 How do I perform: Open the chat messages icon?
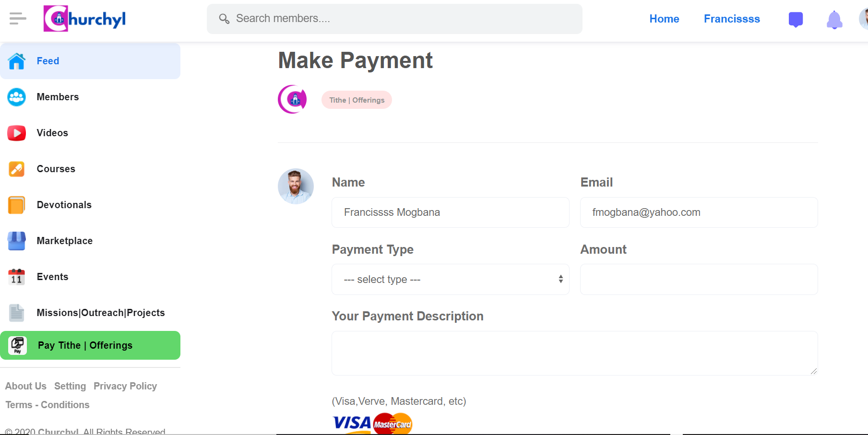pyautogui.click(x=796, y=20)
